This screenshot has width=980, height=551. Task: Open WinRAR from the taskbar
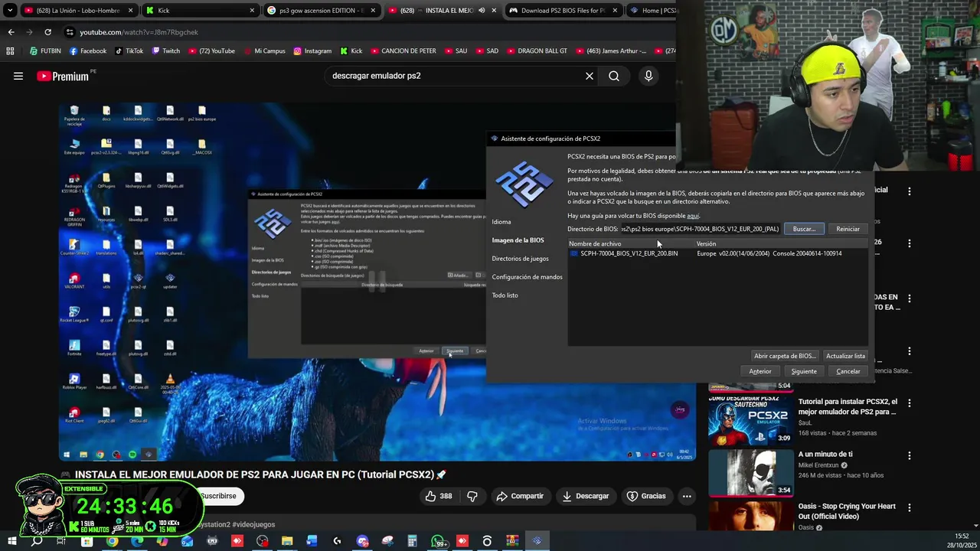point(512,541)
